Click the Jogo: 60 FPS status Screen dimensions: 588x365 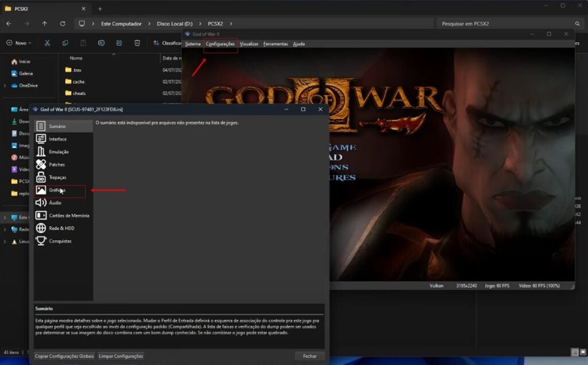coord(497,286)
